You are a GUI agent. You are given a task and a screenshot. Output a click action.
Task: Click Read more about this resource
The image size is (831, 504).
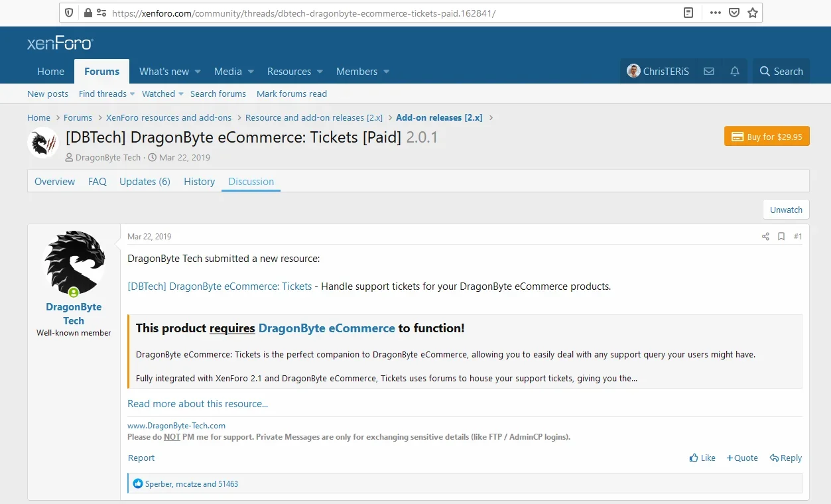point(198,403)
